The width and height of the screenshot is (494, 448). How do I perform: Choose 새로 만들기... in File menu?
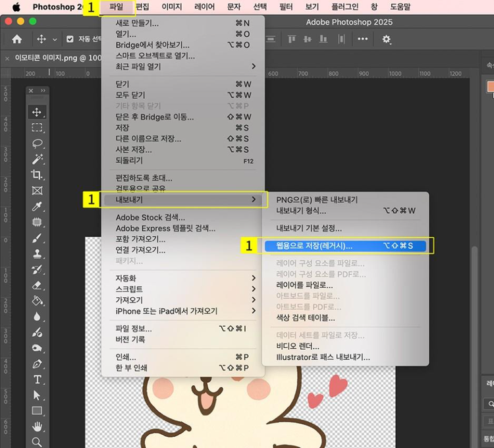click(182, 23)
